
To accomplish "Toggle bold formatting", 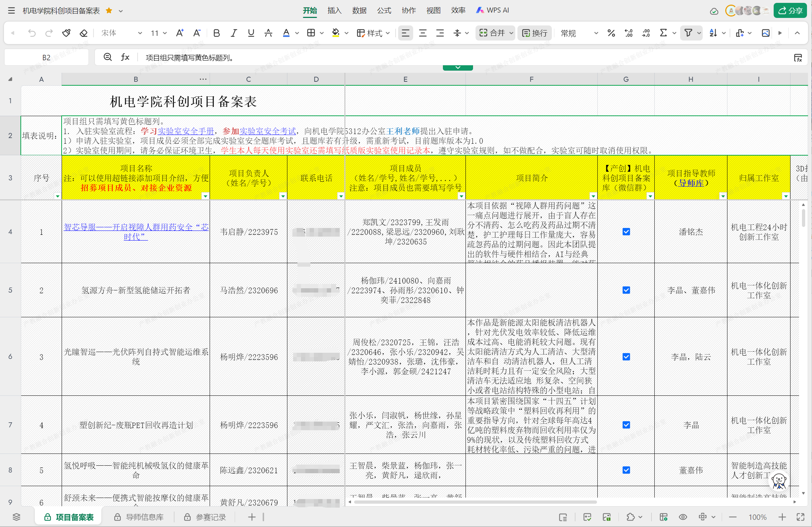I will pyautogui.click(x=216, y=33).
